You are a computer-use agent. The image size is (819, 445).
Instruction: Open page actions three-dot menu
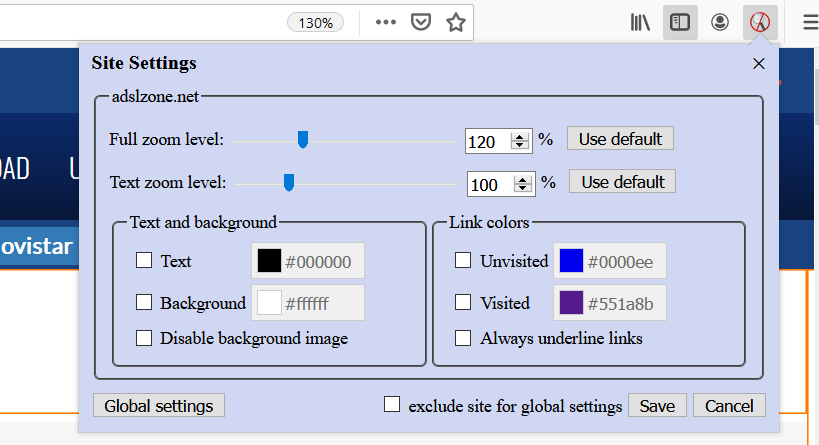tap(385, 22)
